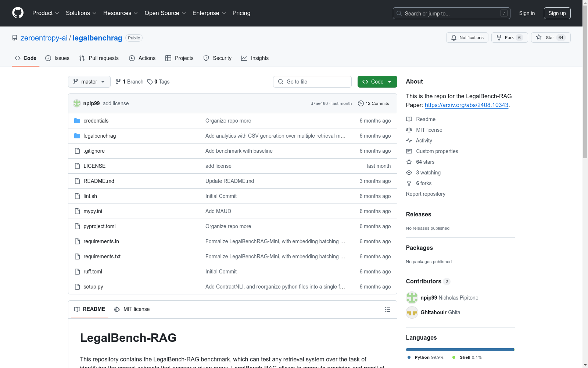The width and height of the screenshot is (588, 368).
Task: Open README outline list icon
Action: pos(387,309)
